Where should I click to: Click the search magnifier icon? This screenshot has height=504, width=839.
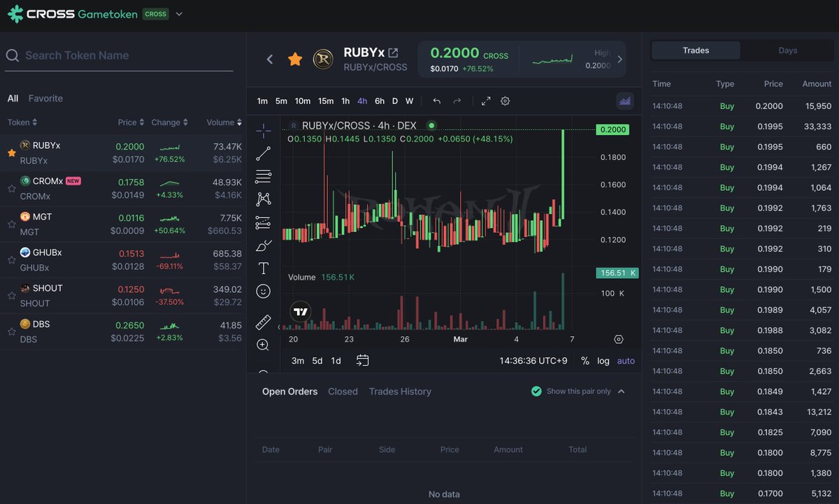(x=12, y=56)
